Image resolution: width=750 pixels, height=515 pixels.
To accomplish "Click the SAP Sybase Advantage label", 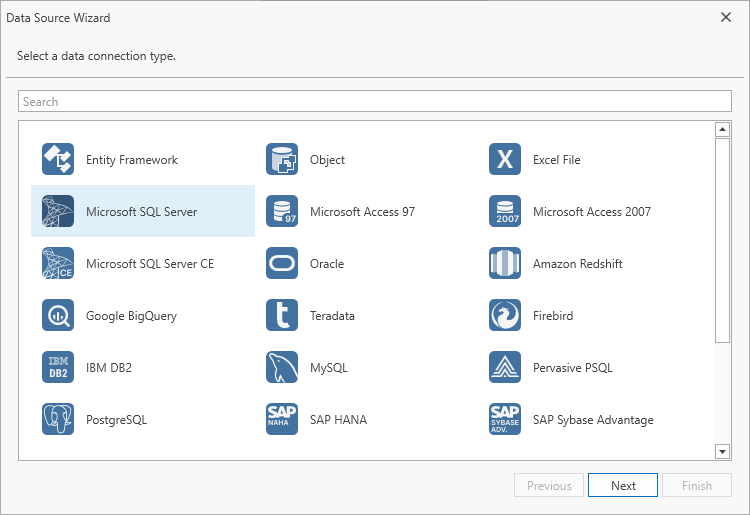I will tap(593, 419).
